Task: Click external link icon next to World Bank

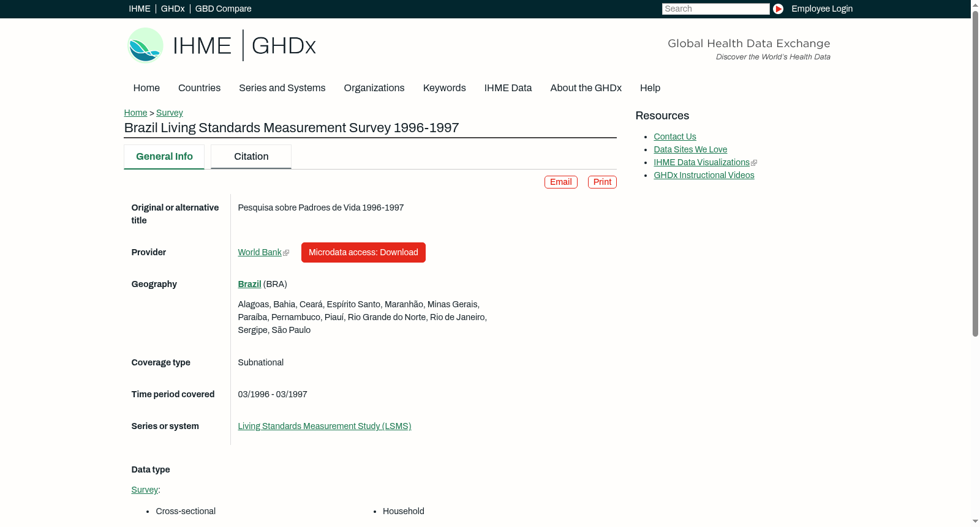Action: click(x=286, y=253)
